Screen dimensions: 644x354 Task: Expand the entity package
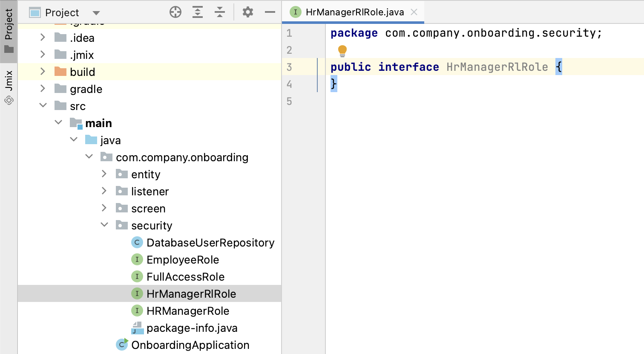coord(104,174)
